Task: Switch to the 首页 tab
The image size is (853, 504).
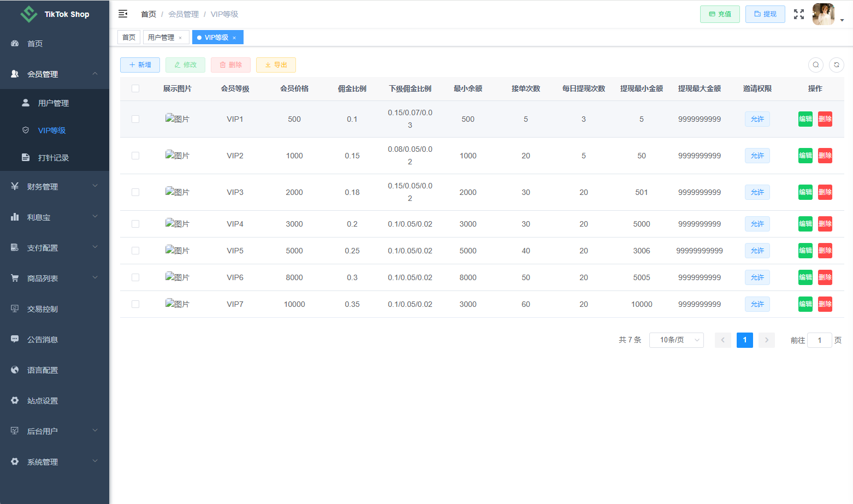Action: [x=129, y=37]
